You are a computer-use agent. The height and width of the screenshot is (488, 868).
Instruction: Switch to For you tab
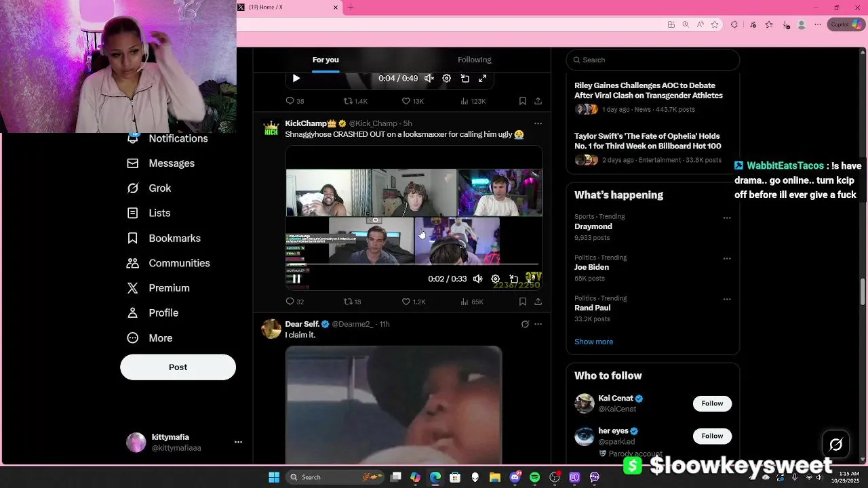[x=325, y=60]
